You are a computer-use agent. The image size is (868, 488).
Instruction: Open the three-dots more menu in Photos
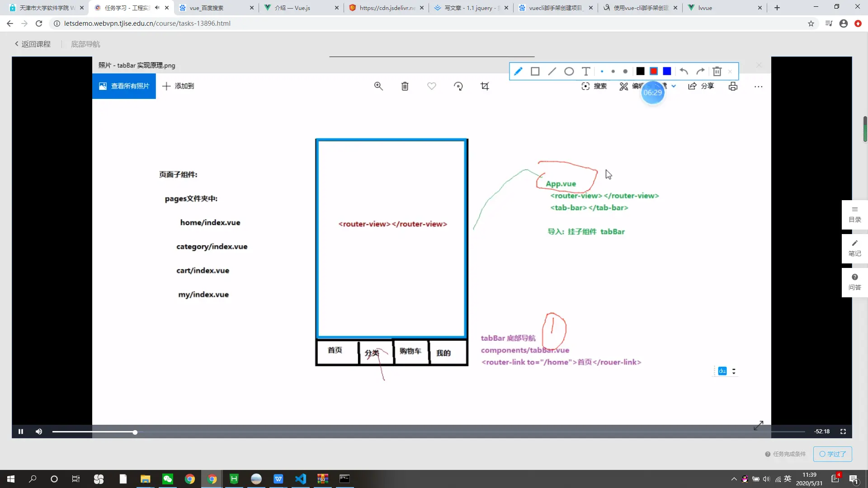tap(758, 87)
